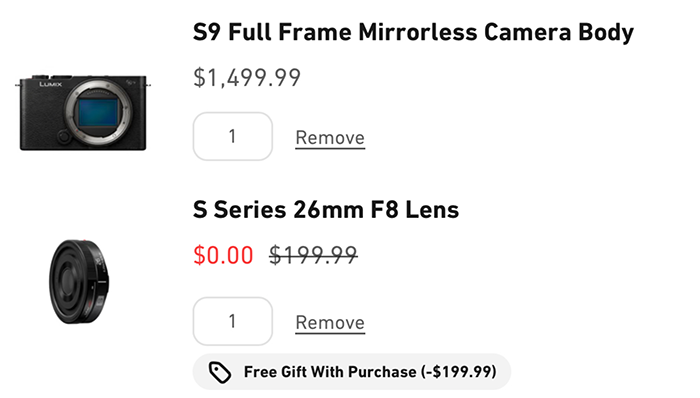Open the 26mm F8 lens thumbnail
This screenshot has width=700, height=398.
coord(79,282)
